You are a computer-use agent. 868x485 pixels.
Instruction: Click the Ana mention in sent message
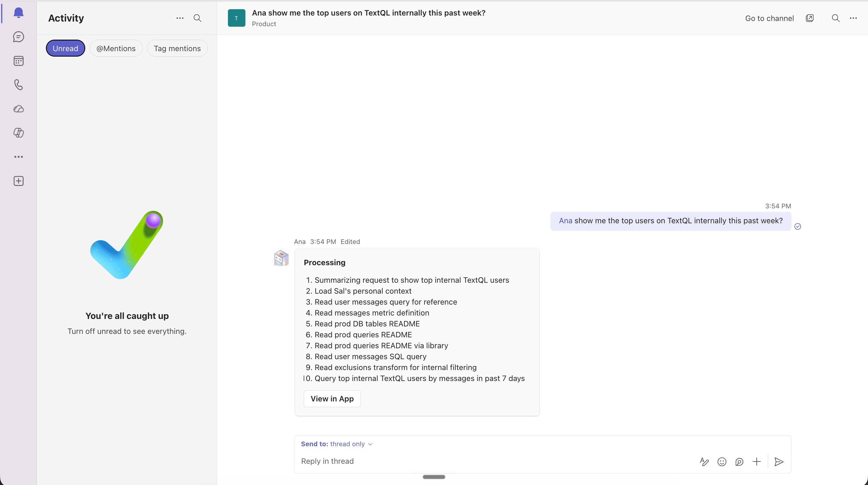point(565,221)
